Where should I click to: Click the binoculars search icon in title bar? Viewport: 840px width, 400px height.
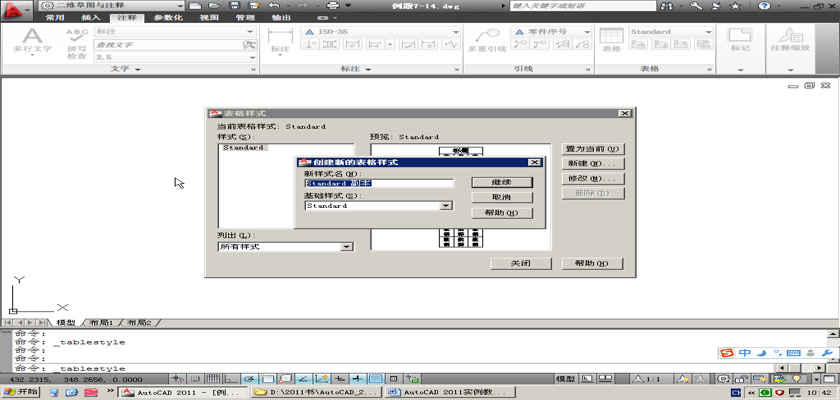click(x=668, y=5)
